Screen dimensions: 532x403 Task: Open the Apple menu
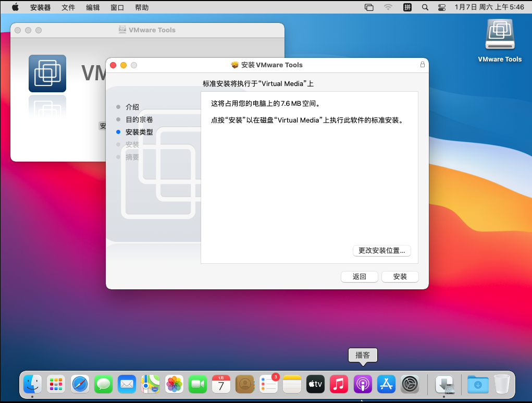(15, 7)
